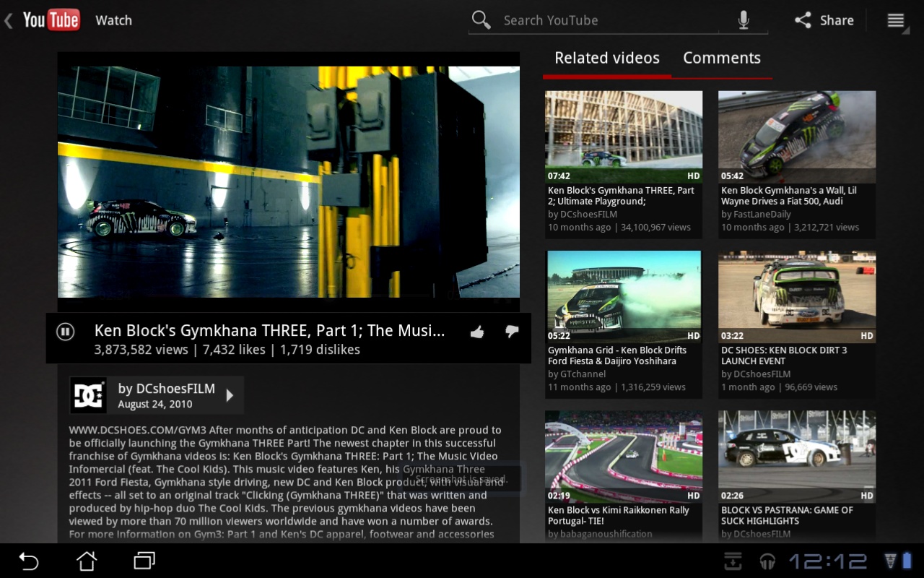Click 'by FastLaneDaily' uploader text
Viewport: 924px width, 578px height.
[756, 215]
